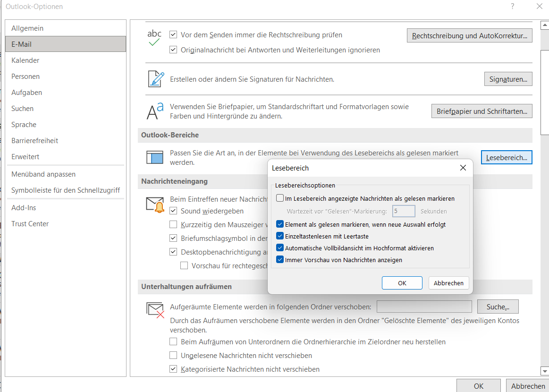Uncheck 'Element als gelesen markieren, wenn neue Auswahl erfolgt'
Viewport: 549px width, 392px height.
pyautogui.click(x=280, y=224)
